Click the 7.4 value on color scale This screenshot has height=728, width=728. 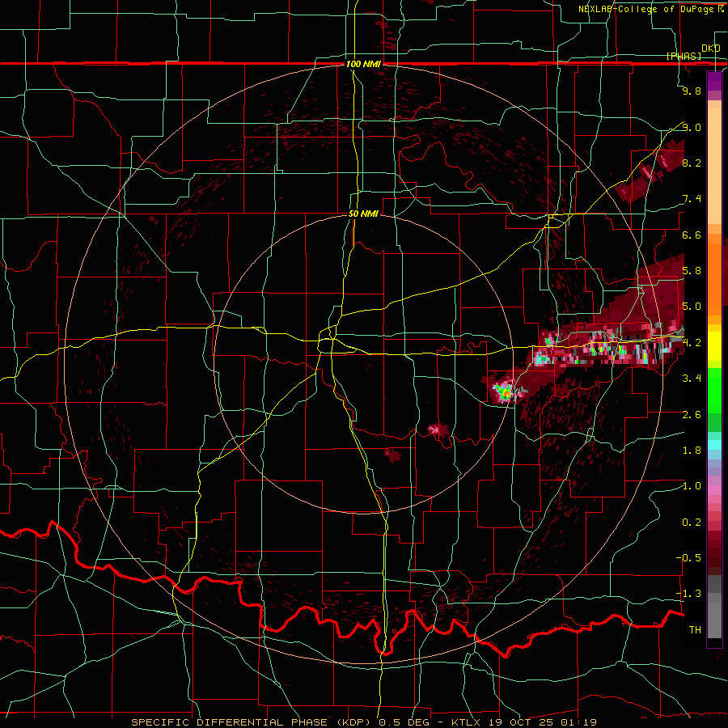coord(692,199)
